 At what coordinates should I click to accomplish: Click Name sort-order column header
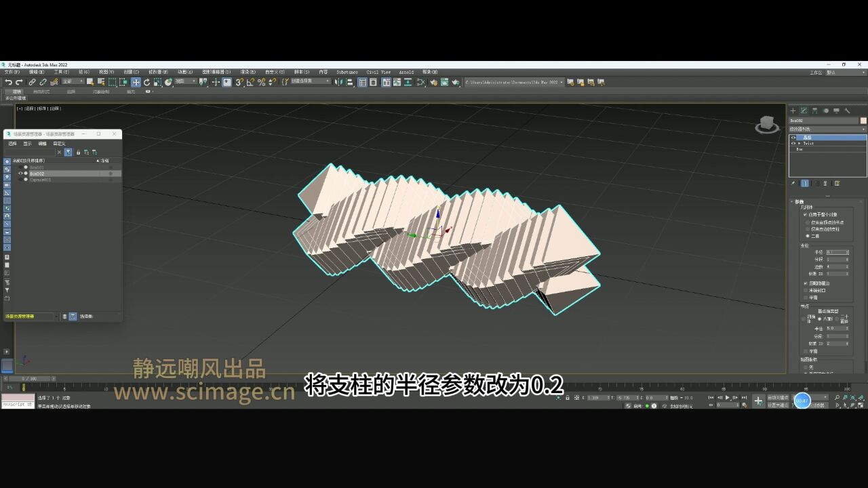pyautogui.click(x=28, y=161)
